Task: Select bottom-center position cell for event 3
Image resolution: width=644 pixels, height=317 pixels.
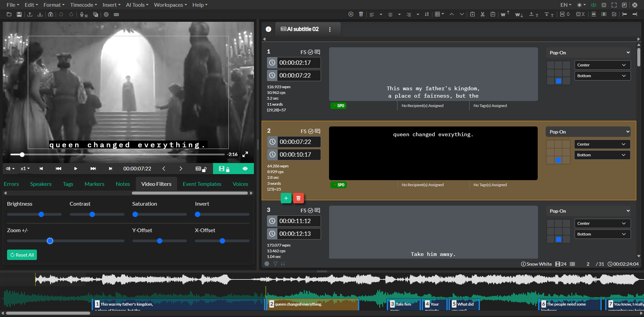Action: coord(558,239)
